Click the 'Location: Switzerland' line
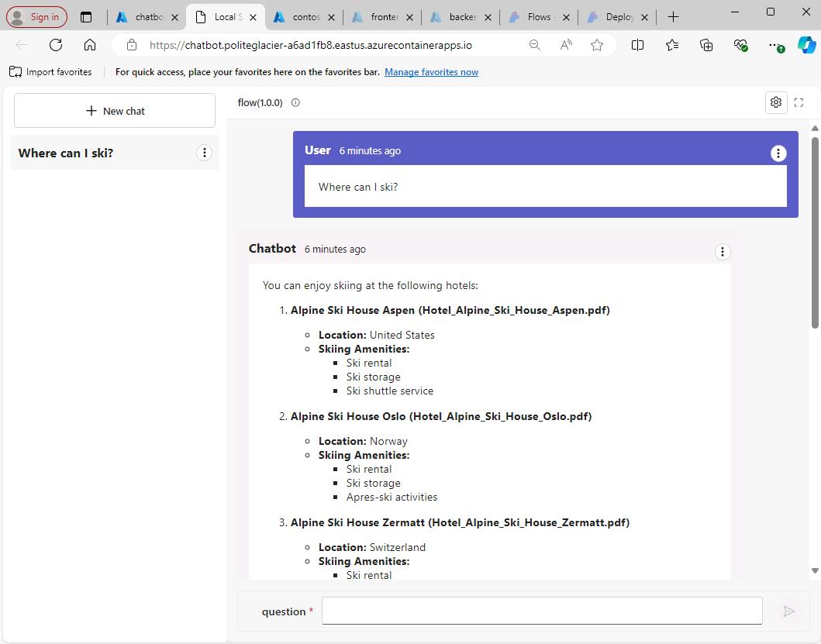The image size is (821, 644). [x=372, y=547]
